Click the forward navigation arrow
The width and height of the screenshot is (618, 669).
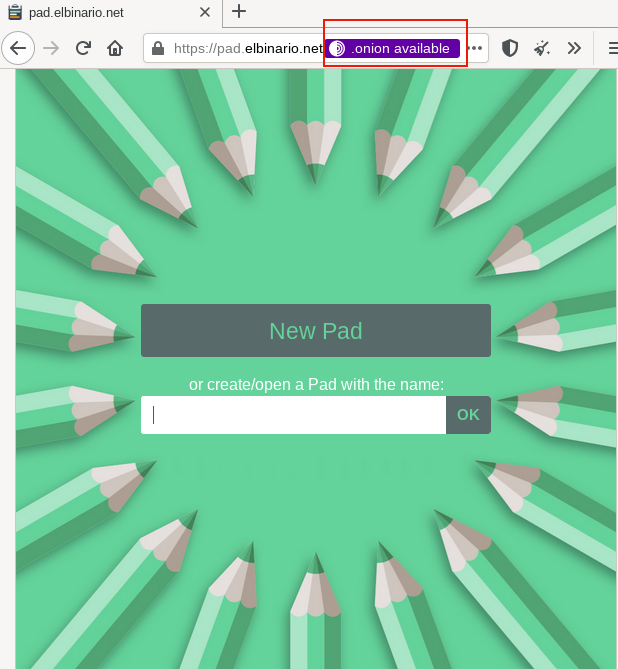51,48
